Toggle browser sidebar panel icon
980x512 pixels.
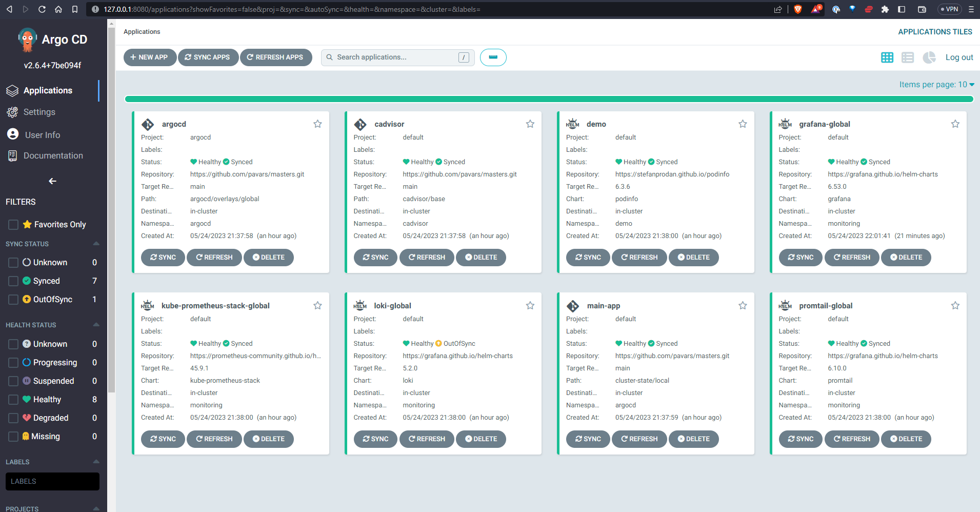902,9
